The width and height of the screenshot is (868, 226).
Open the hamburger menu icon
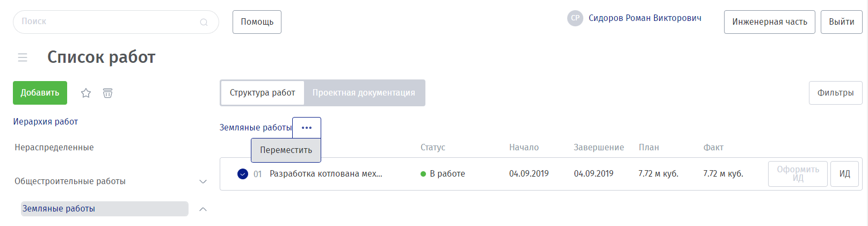[23, 57]
